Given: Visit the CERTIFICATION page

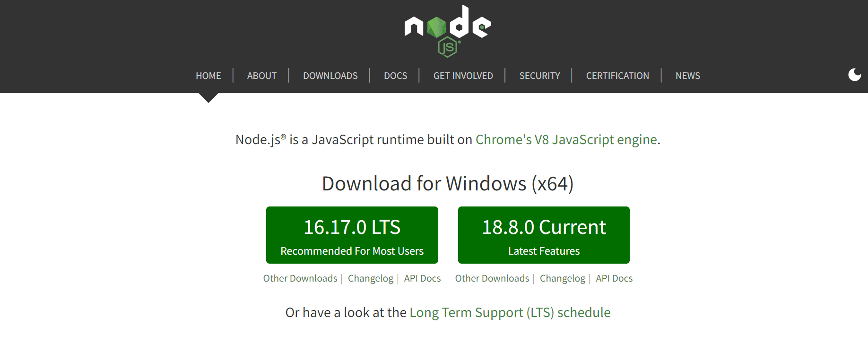Looking at the screenshot, I should (x=617, y=76).
